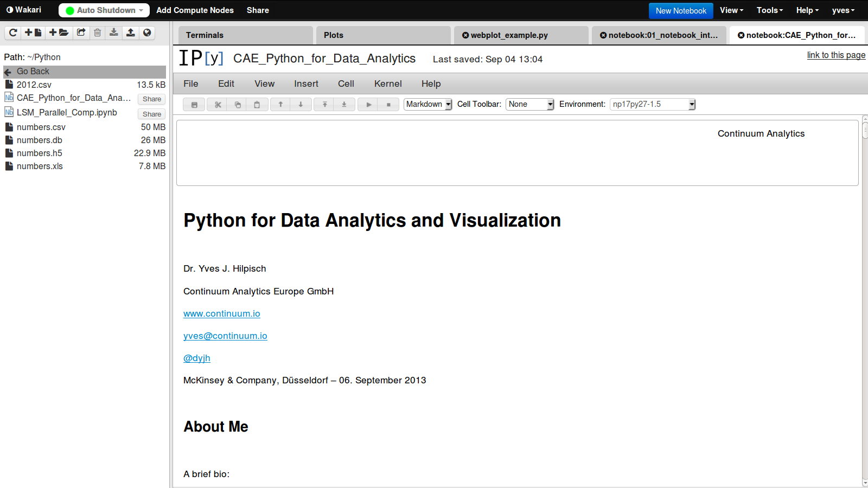This screenshot has height=488, width=868.
Task: Click the upload icon in the file toolbar
Action: pyautogui.click(x=131, y=33)
